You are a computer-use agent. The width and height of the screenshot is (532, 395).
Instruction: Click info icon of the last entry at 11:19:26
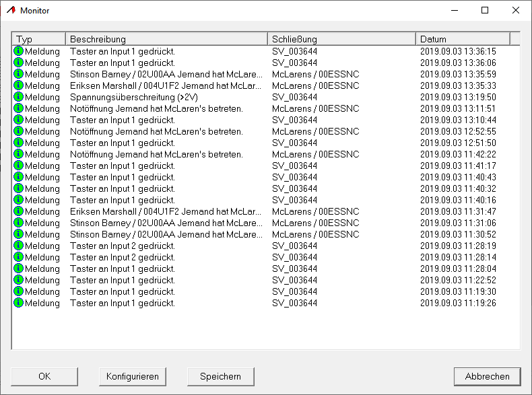(18, 303)
